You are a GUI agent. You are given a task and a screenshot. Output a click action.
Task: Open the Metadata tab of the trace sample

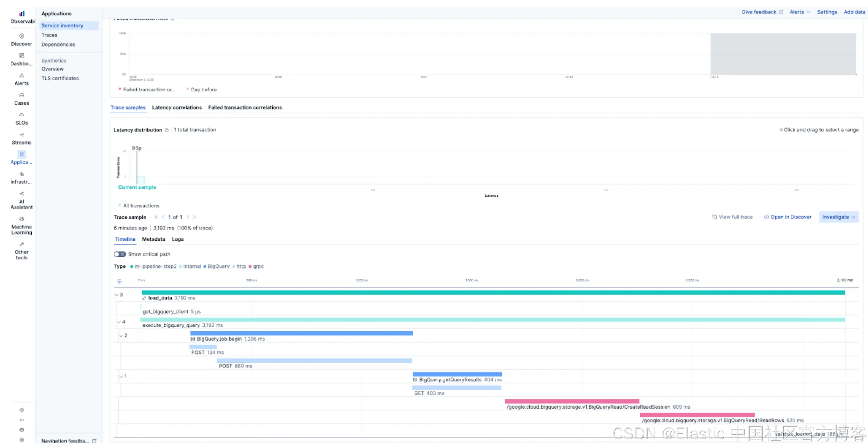click(x=153, y=239)
